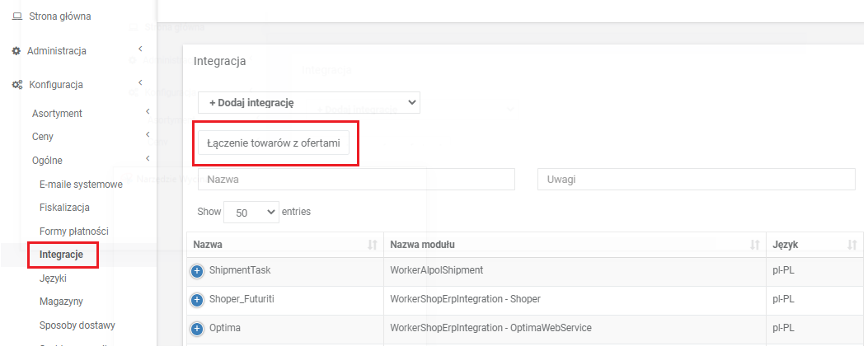Open the Show entries count dropdown
868x351 pixels.
tap(251, 212)
